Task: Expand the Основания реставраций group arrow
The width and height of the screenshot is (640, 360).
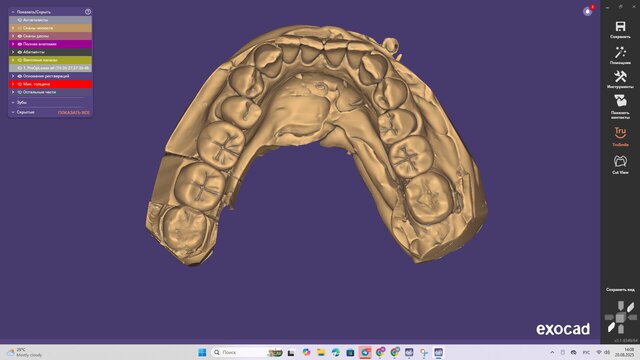Action: tap(13, 76)
